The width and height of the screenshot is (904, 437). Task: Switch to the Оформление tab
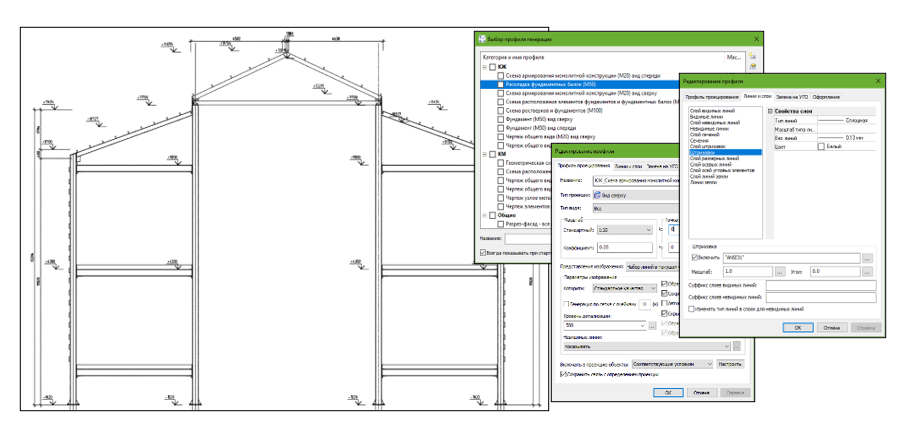tap(828, 97)
